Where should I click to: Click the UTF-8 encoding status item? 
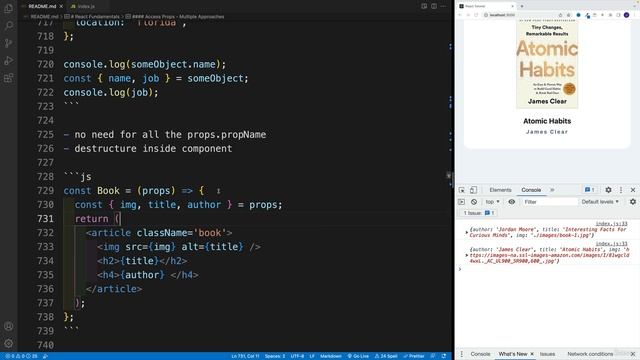[297, 356]
